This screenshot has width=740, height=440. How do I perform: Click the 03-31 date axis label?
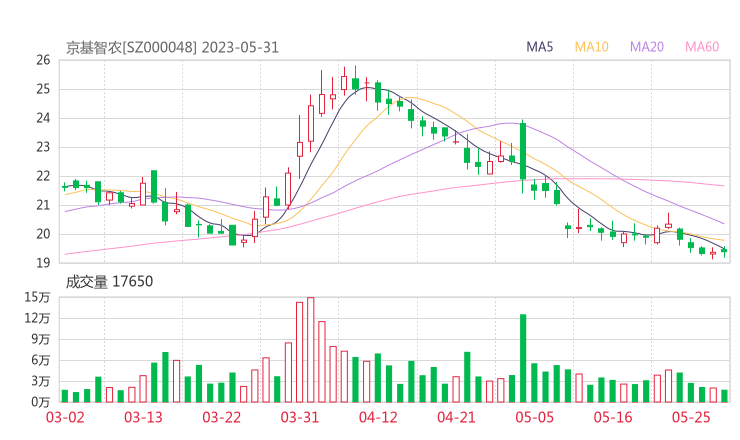[300, 417]
